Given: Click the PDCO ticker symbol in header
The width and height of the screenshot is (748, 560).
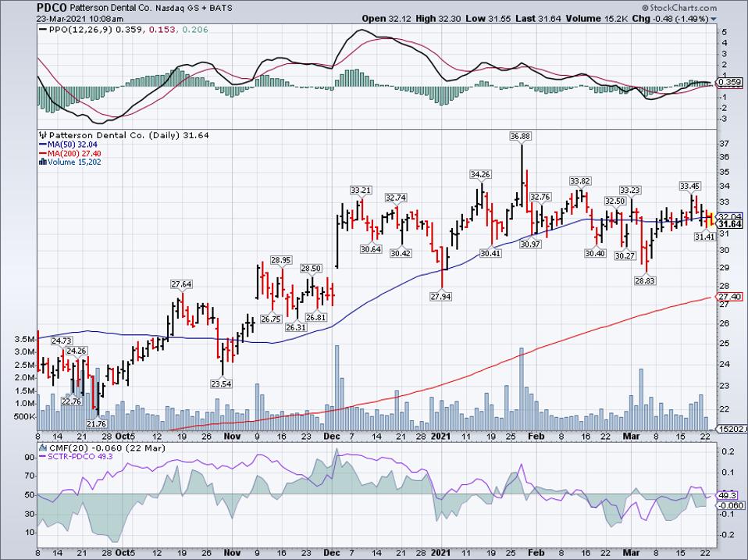Looking at the screenshot, I should coord(52,8).
